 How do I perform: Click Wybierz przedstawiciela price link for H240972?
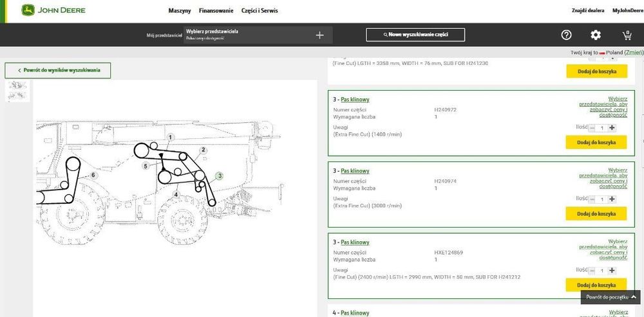point(603,107)
